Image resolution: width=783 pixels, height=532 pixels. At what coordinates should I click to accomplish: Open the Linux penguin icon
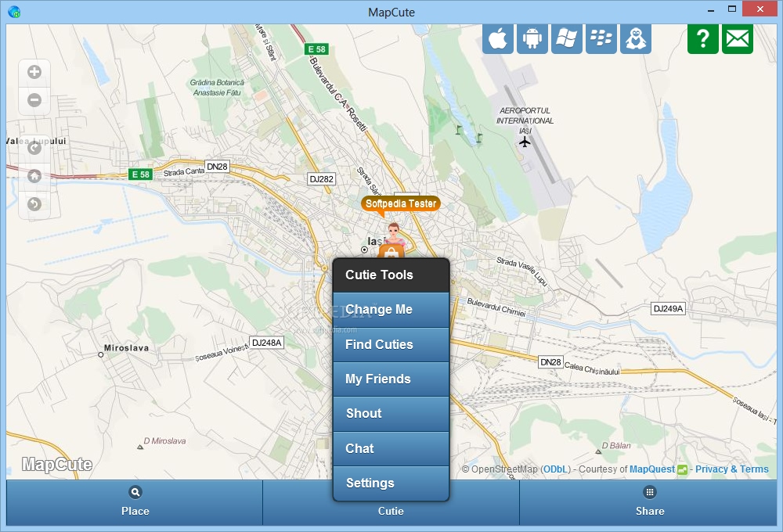tap(636, 38)
